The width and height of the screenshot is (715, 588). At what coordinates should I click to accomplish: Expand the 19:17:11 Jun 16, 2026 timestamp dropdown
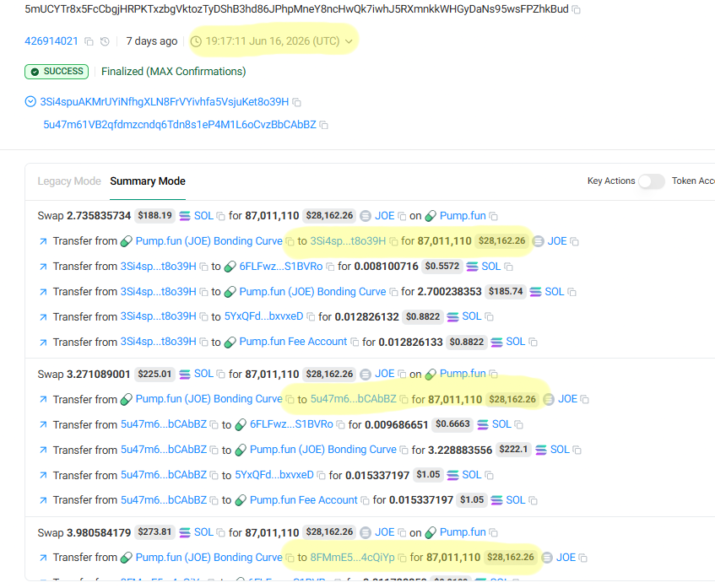349,41
